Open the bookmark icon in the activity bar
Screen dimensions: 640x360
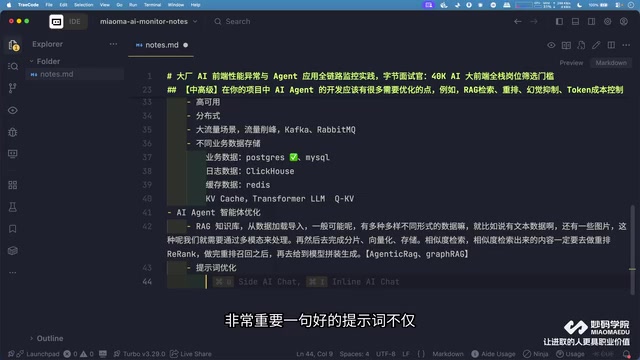13,229
